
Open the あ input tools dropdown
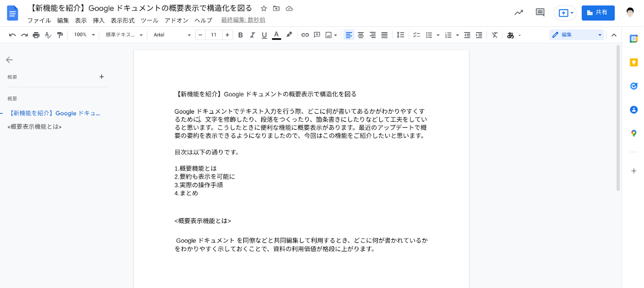[514, 35]
